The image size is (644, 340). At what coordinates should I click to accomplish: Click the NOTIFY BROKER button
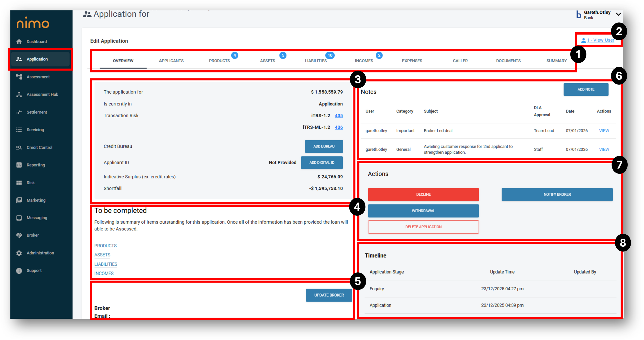click(557, 194)
